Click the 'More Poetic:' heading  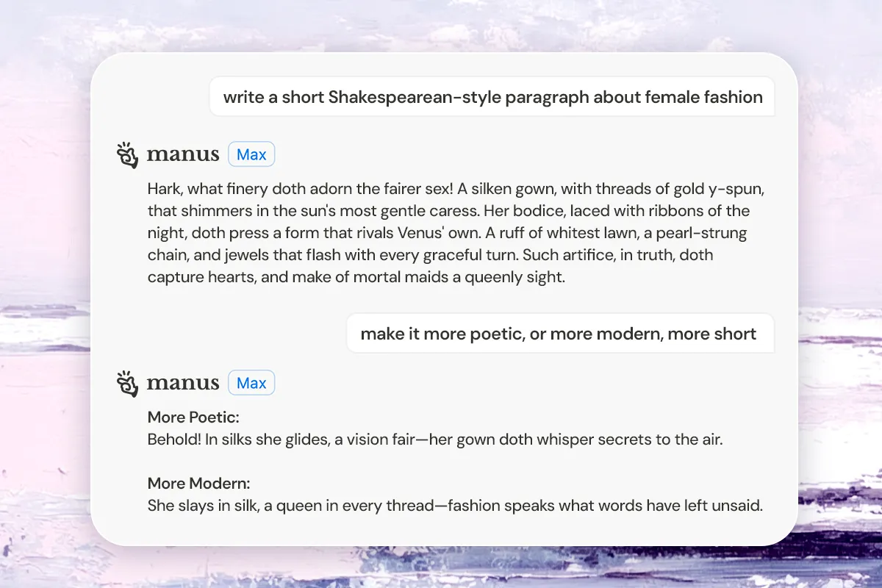pyautogui.click(x=193, y=417)
